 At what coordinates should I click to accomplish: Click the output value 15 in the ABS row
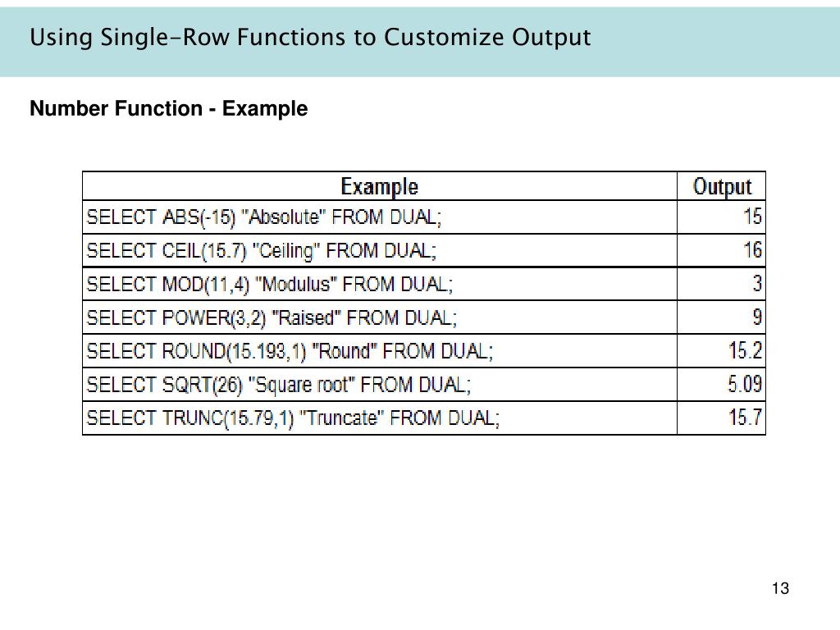(x=752, y=217)
